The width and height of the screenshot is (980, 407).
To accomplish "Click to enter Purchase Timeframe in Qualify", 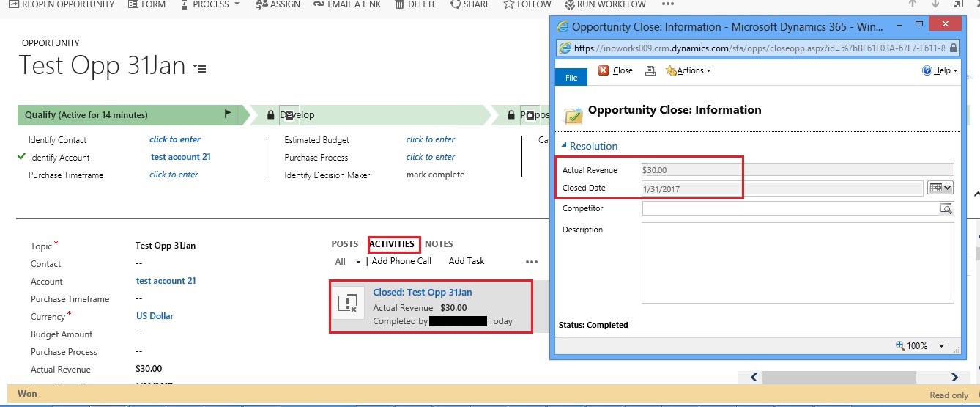I will [174, 175].
